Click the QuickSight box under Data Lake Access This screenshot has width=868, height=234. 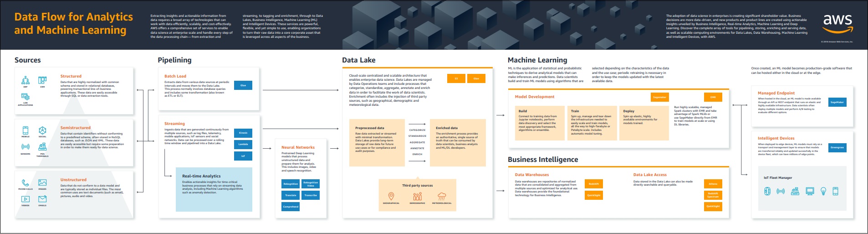713,206
